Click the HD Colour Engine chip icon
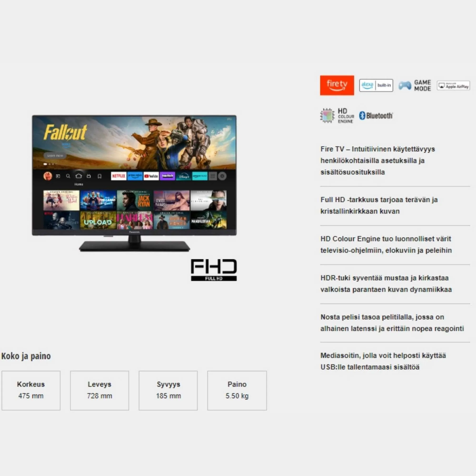Viewport: 476px width, 476px height. [x=327, y=115]
